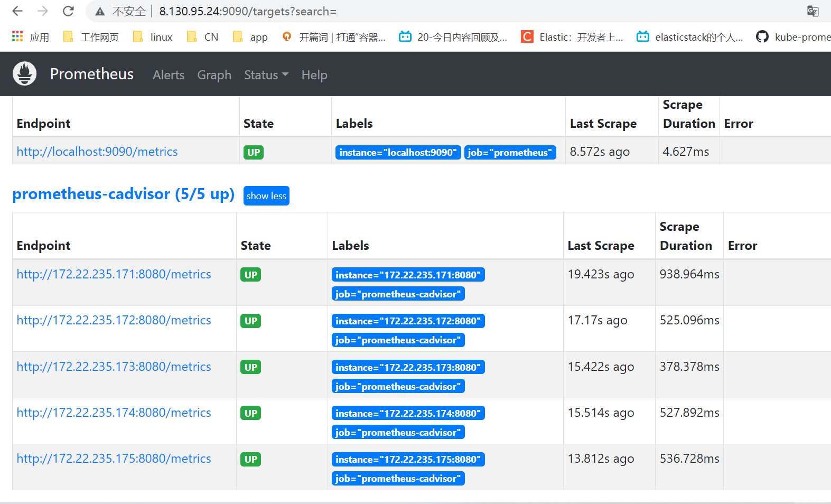Click the UP badge for 172.22.235.175
Viewport: 831px width, 504px height.
tap(251, 459)
